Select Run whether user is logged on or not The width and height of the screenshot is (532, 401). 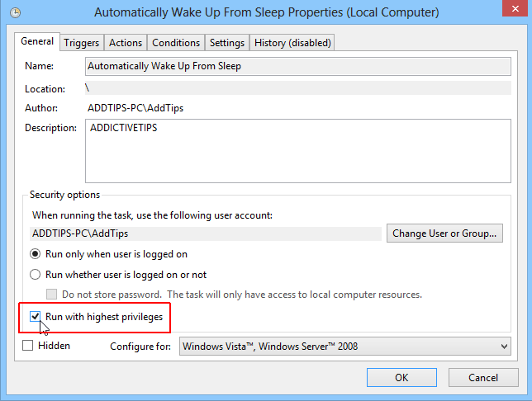coord(36,275)
